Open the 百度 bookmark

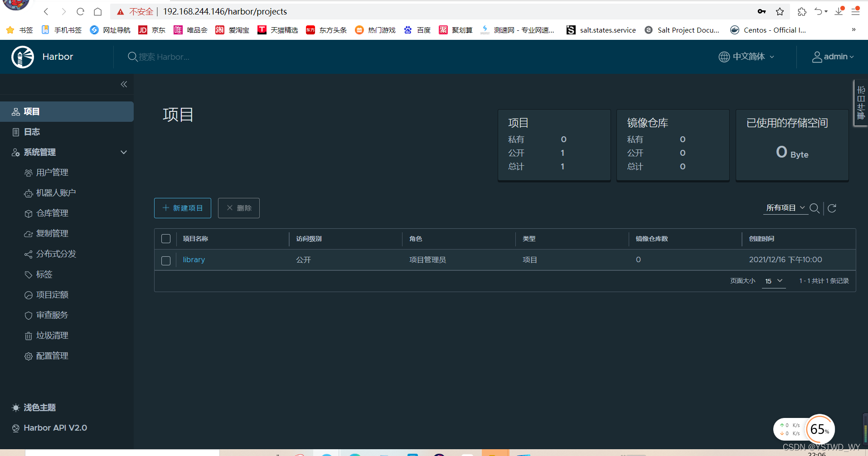pyautogui.click(x=417, y=30)
